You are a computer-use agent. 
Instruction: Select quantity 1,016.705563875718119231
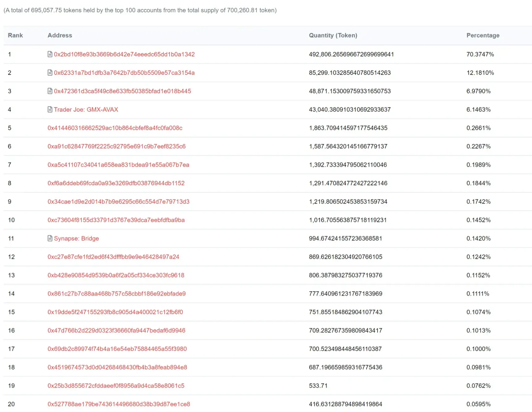pyautogui.click(x=348, y=220)
